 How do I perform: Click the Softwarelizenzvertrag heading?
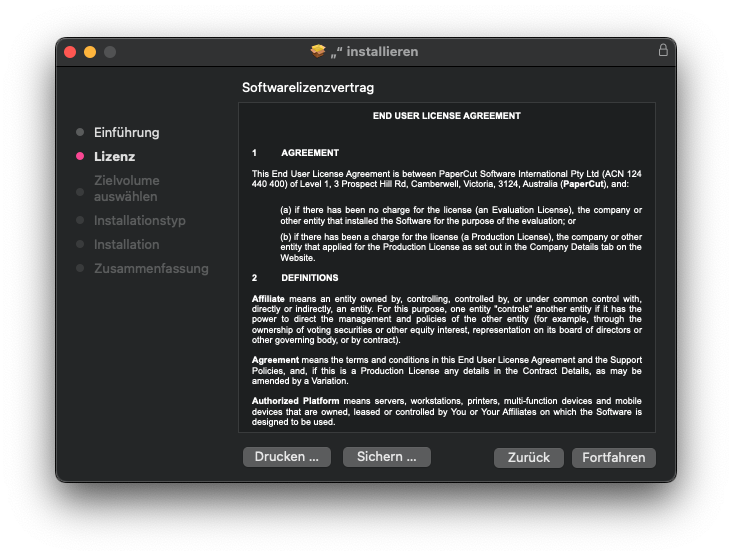pos(308,88)
